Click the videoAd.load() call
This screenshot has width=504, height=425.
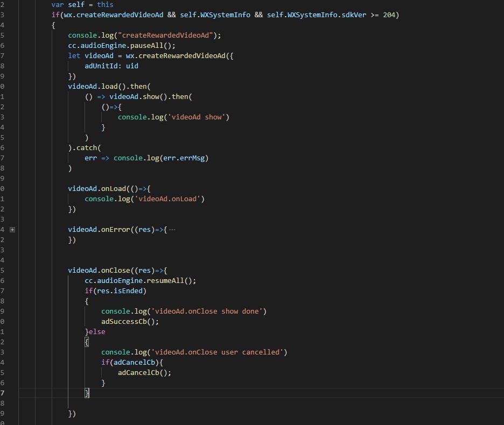click(97, 87)
